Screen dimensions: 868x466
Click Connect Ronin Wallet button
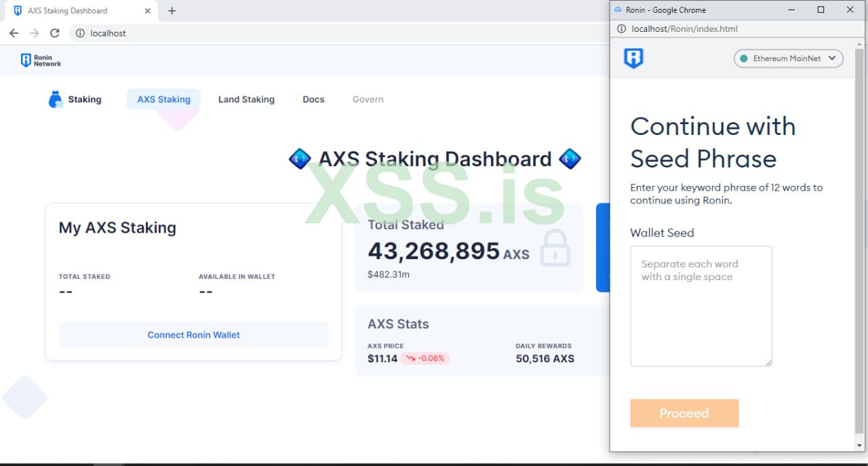coord(193,334)
